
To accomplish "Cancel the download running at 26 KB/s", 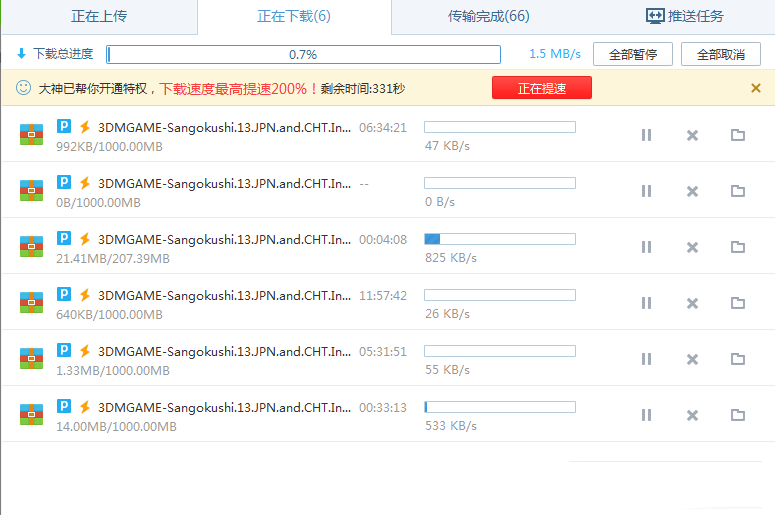I will coord(692,302).
